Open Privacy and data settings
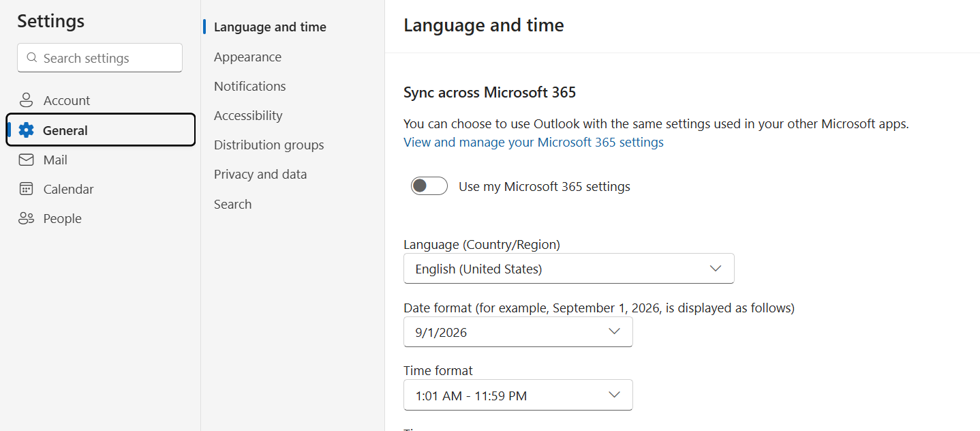The image size is (980, 431). click(260, 174)
